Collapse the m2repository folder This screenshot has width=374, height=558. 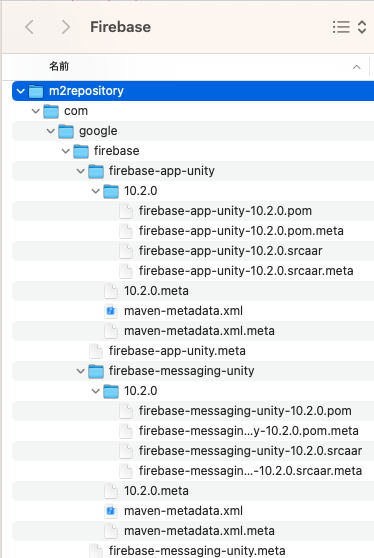point(21,91)
